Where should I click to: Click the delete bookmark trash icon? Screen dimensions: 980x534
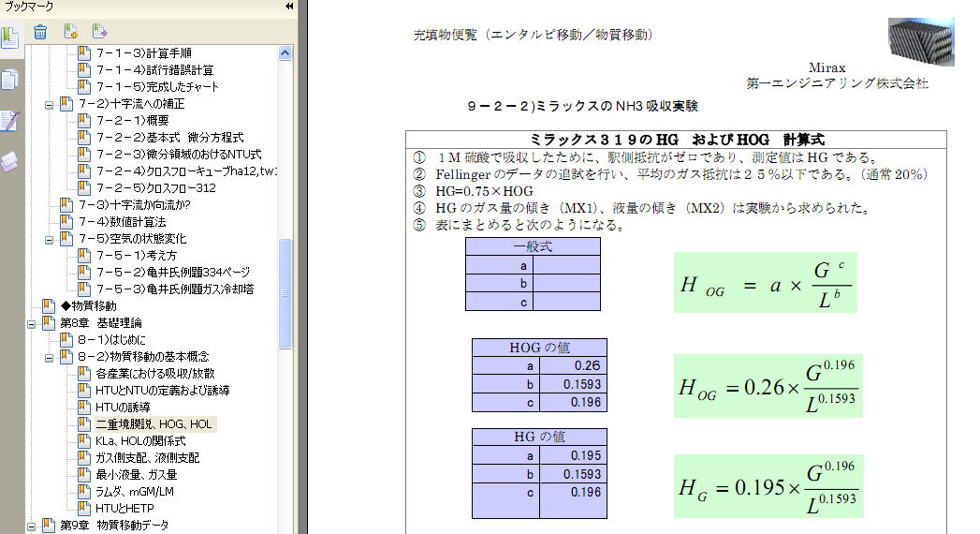click(x=40, y=31)
